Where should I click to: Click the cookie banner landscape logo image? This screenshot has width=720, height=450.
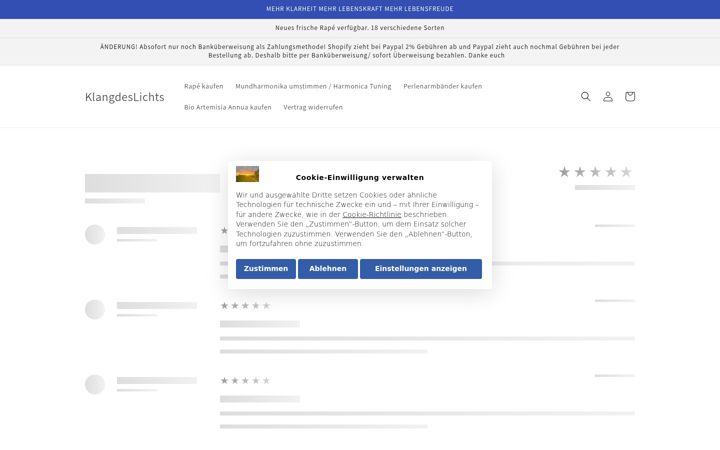click(x=248, y=174)
